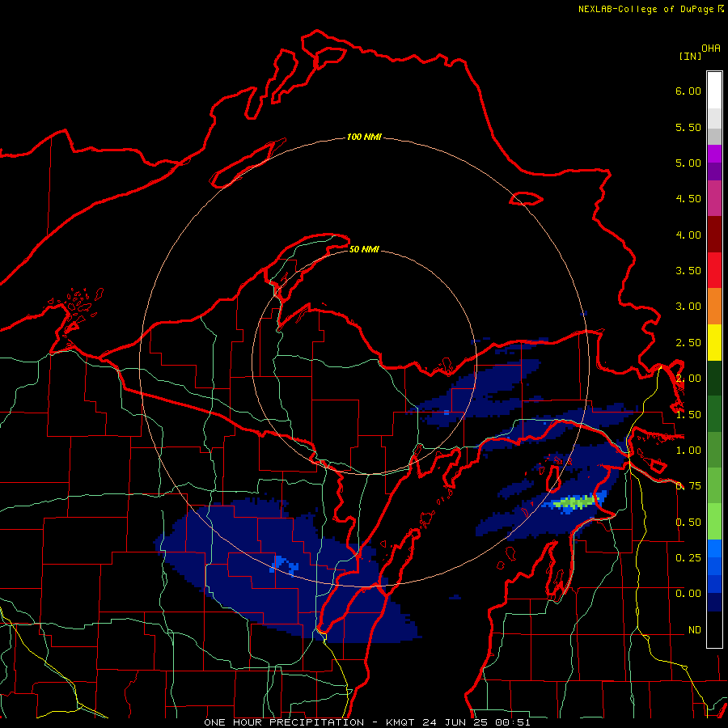
Task: Click the 0.00 legend value
Action: (x=688, y=594)
